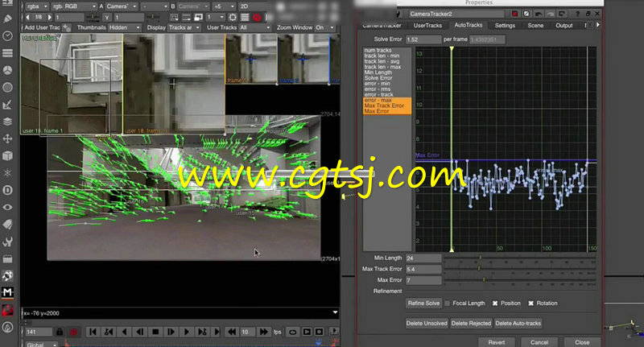Switch to the AutoTracks tab
This screenshot has width=644, height=347.
[469, 25]
